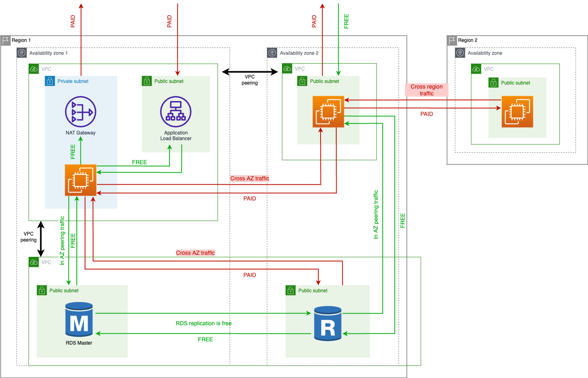
Task: Click the "RDS Master" caption
Action: (x=79, y=343)
